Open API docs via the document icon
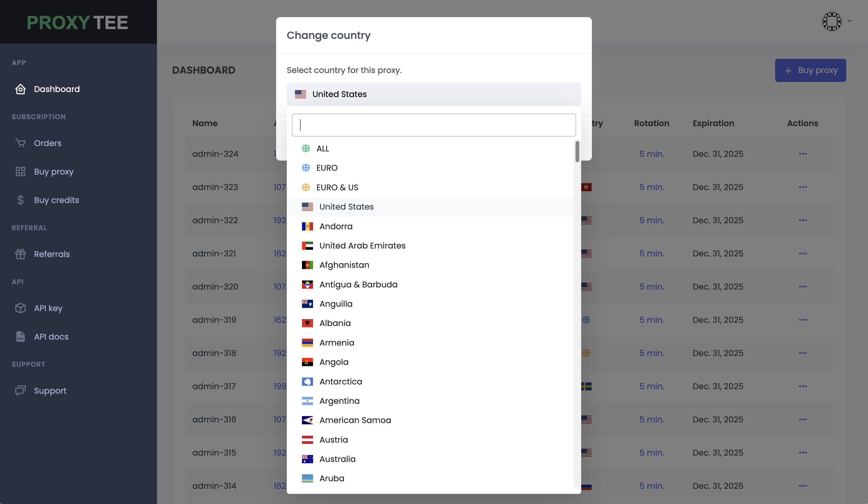 (20, 336)
